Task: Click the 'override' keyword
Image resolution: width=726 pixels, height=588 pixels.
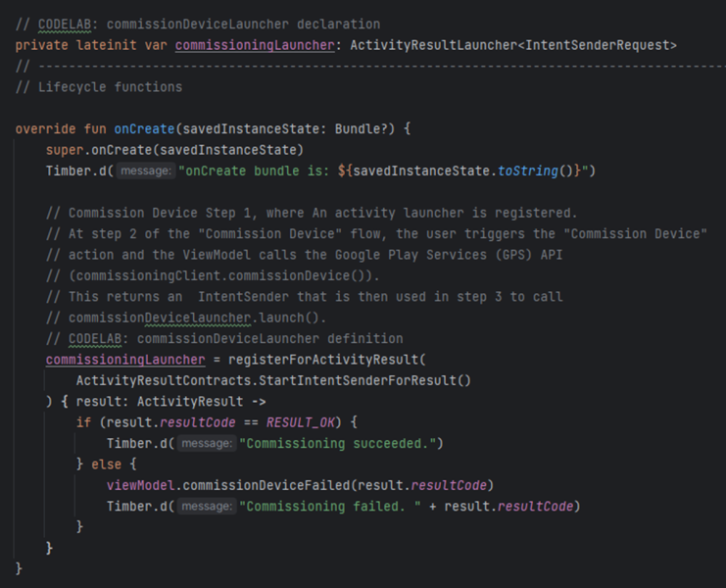Action: pos(45,128)
